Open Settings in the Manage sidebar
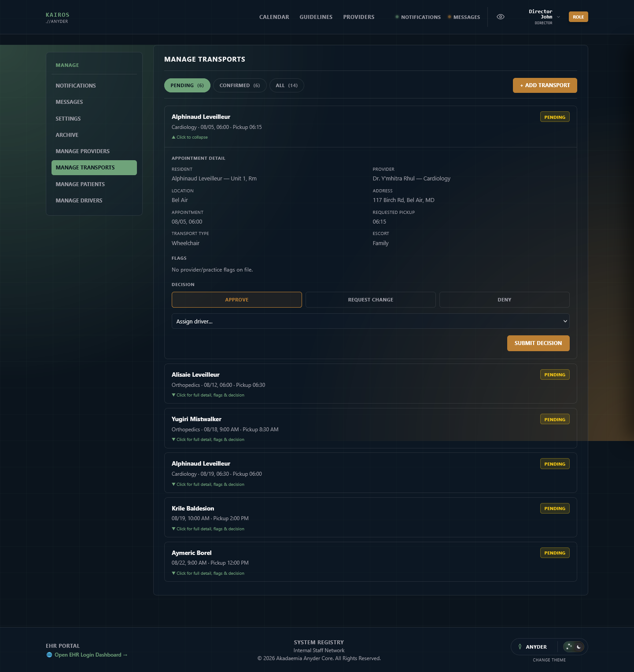The height and width of the screenshot is (672, 634). (x=94, y=119)
